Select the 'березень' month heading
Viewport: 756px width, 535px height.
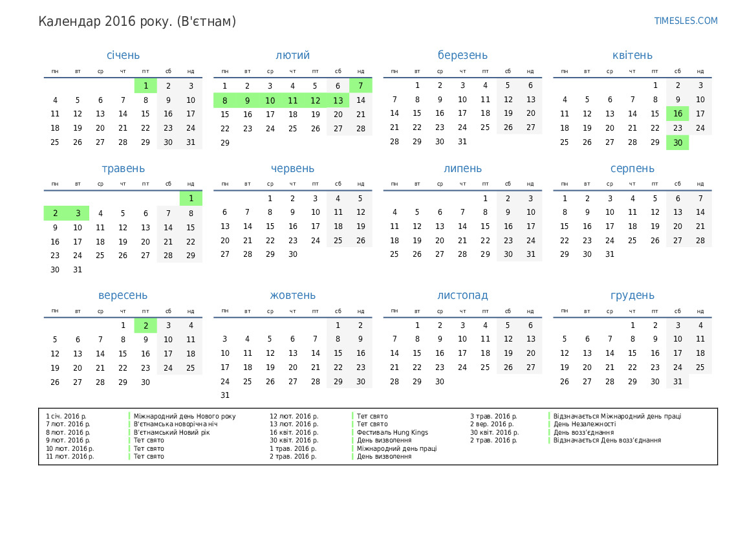click(462, 56)
